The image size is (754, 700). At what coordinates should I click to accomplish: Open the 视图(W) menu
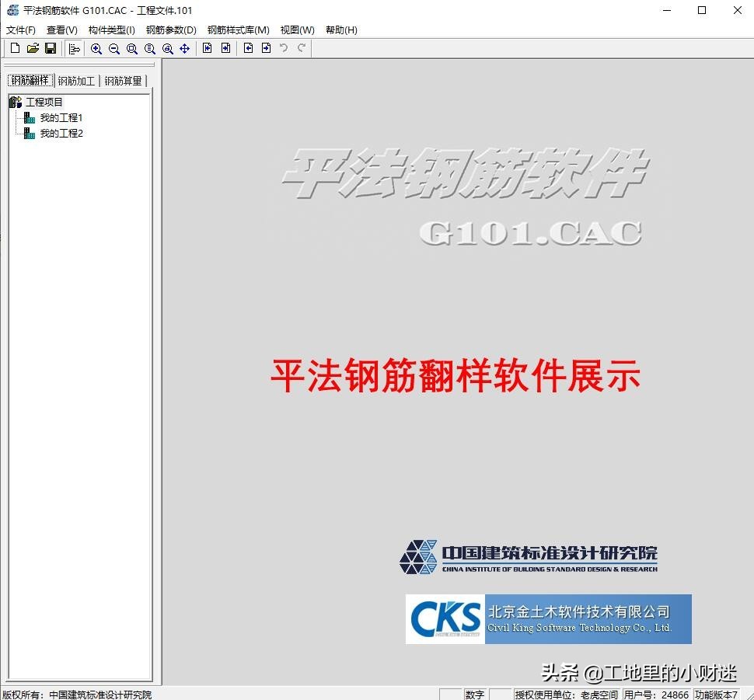[297, 30]
